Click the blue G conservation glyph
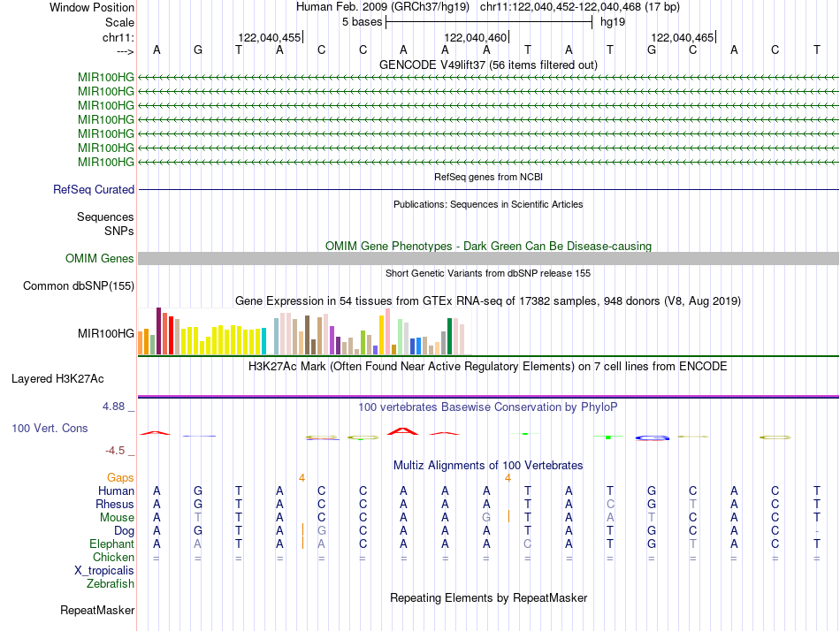 (x=652, y=438)
